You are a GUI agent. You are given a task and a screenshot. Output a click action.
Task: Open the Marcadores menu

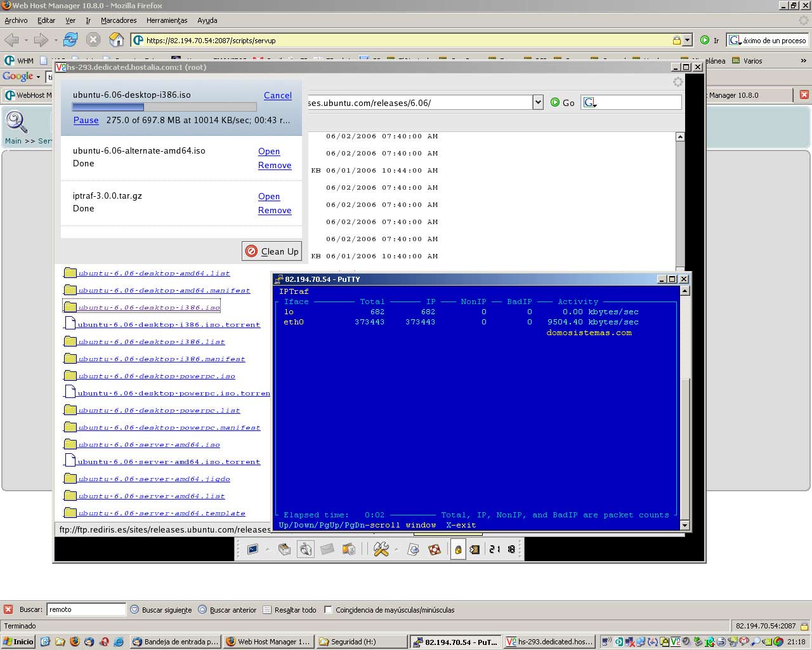[119, 20]
